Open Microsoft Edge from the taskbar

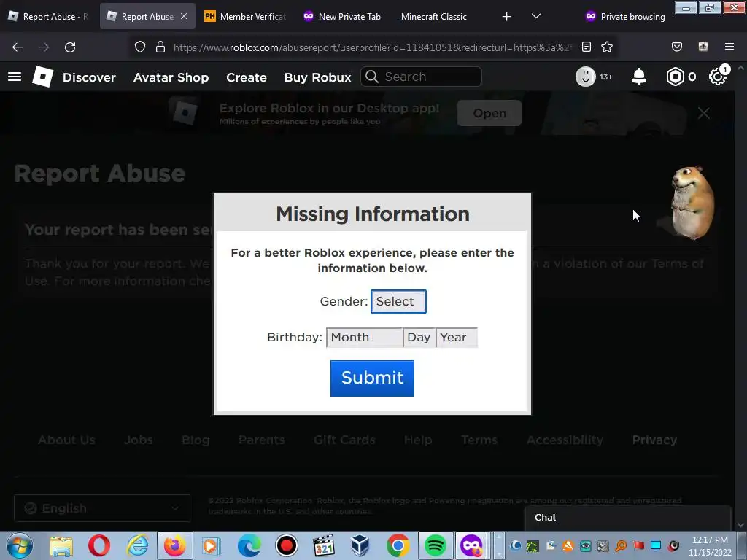249,545
